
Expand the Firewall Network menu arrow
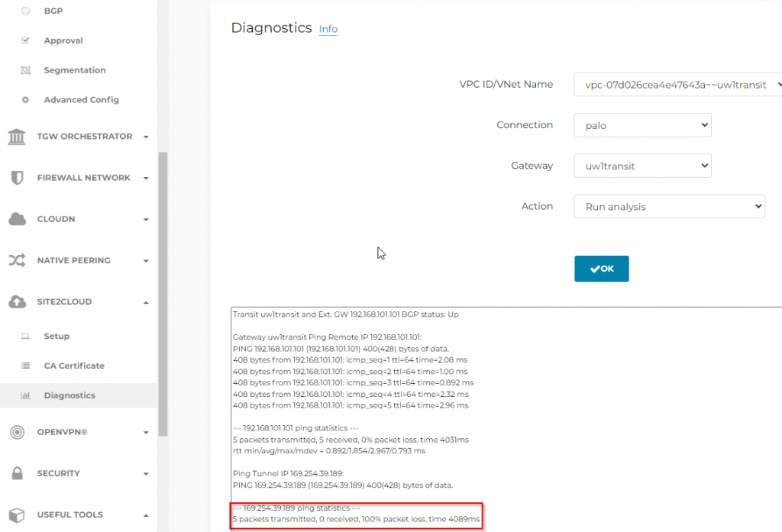pyautogui.click(x=146, y=178)
